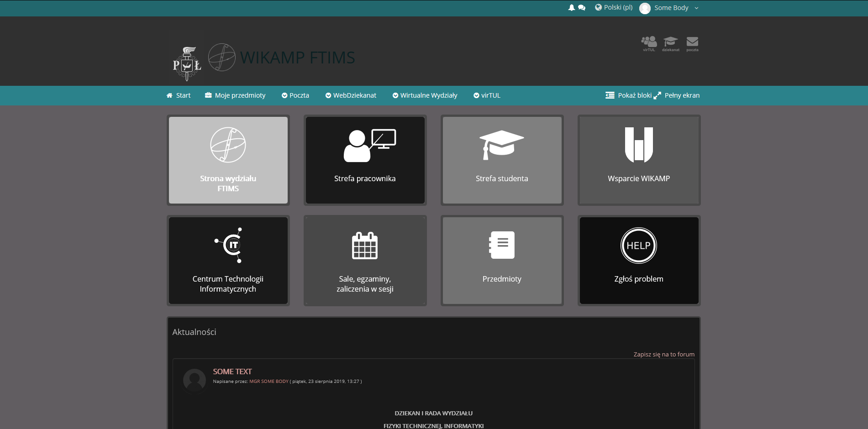Viewport: 868px width, 429px height.
Task: Open virTUL people icon in header
Action: tap(649, 44)
